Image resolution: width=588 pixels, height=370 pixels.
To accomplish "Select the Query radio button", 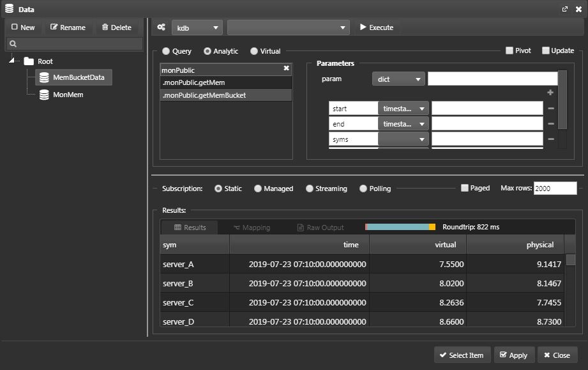I will 166,51.
